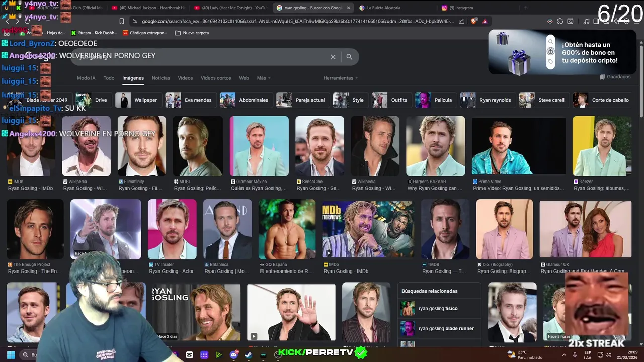Filter images by Steve carell chip
This screenshot has width=644, height=362.
pyautogui.click(x=543, y=100)
